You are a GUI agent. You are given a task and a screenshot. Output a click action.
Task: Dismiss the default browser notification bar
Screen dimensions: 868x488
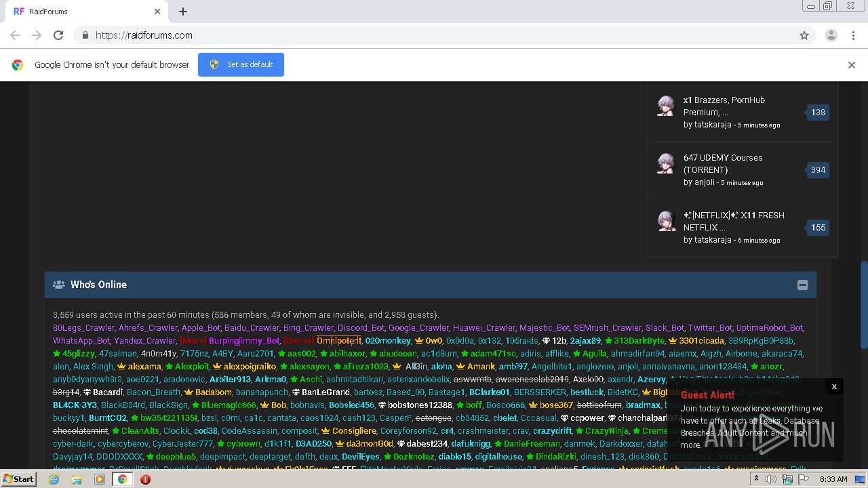click(852, 65)
